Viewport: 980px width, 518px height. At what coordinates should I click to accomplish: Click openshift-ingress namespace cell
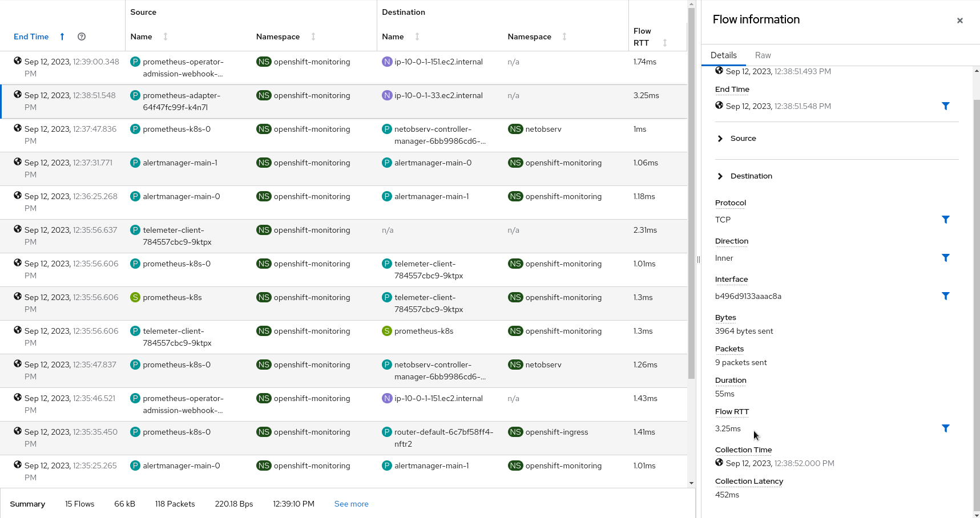[556, 432]
